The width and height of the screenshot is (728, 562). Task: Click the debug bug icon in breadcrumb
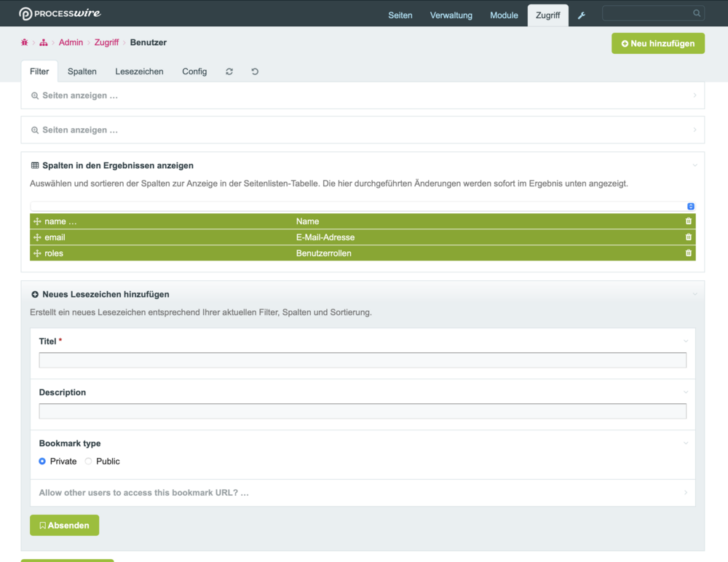24,43
